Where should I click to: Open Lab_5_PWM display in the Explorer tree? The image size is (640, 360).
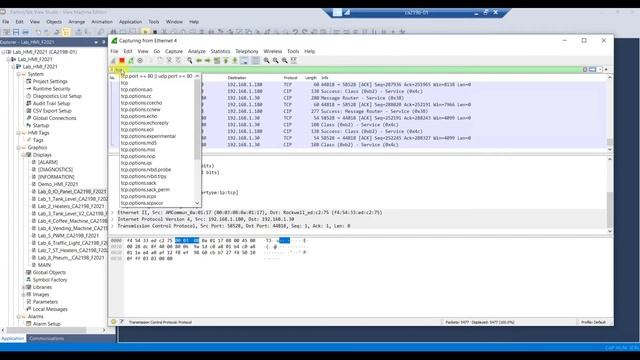[x=69, y=236]
